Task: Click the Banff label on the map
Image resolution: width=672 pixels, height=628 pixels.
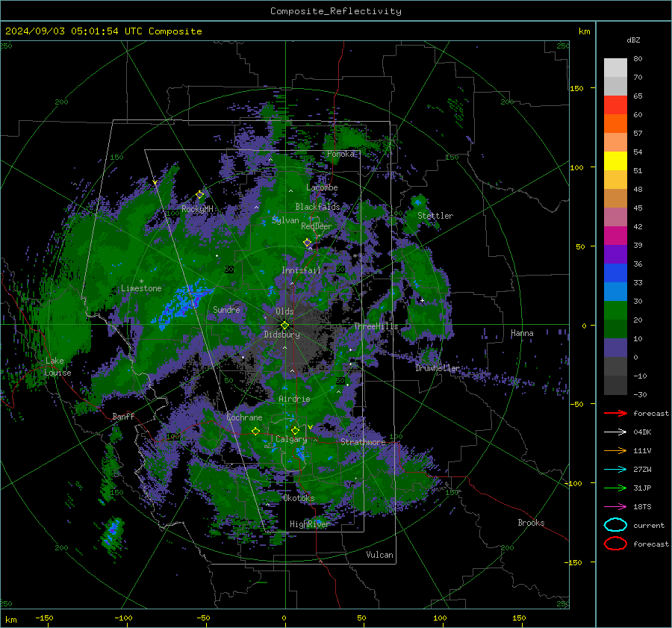Action: (123, 417)
